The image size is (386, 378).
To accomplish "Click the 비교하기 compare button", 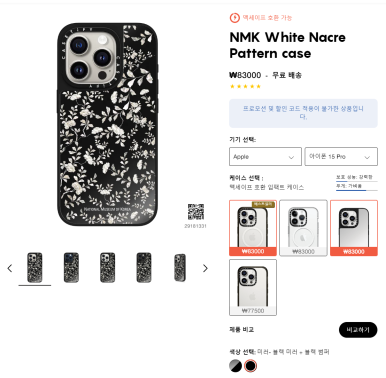I will 358,330.
